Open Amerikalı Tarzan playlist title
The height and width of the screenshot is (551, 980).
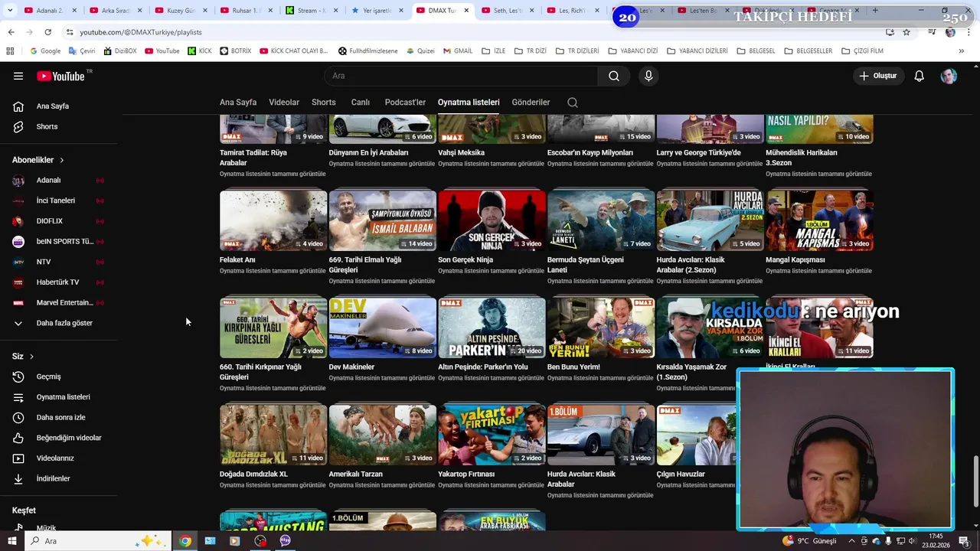click(x=355, y=474)
